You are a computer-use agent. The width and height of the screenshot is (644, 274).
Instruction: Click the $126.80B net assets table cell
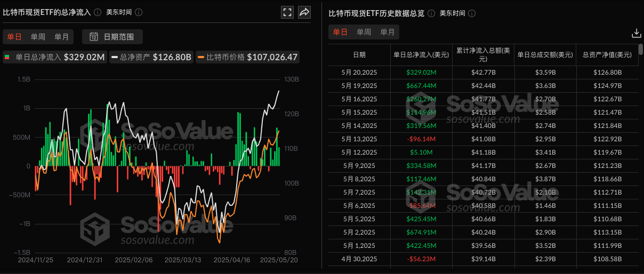[x=607, y=72]
